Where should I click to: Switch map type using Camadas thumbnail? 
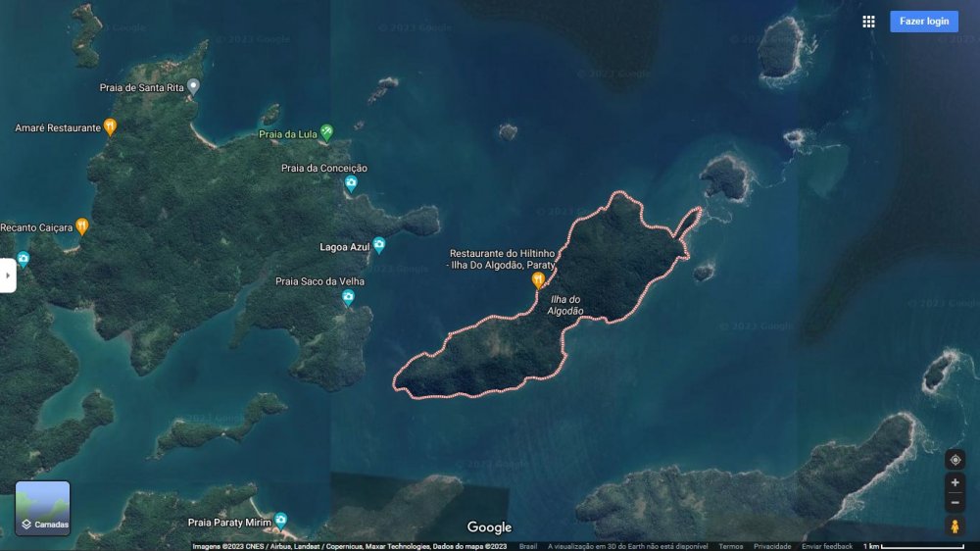tap(42, 508)
